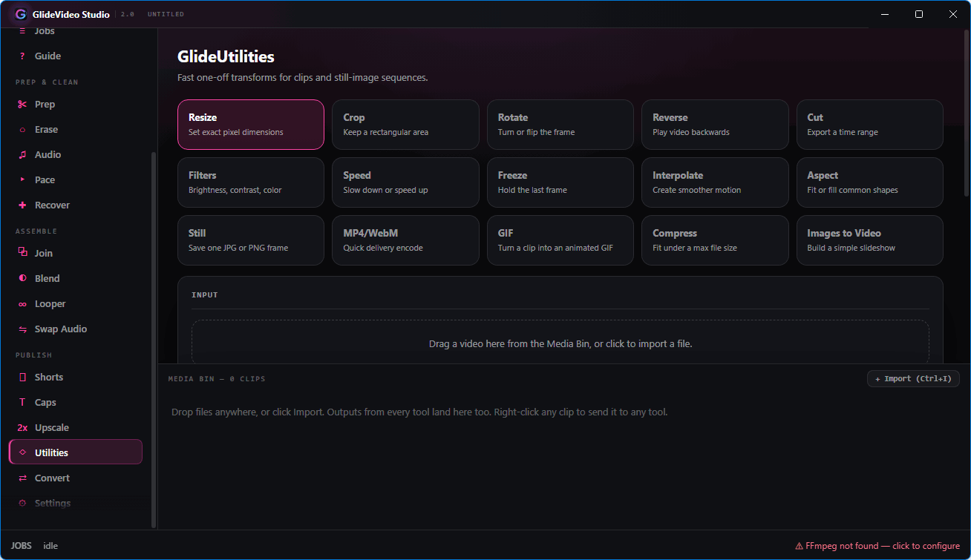Image resolution: width=971 pixels, height=560 pixels.
Task: Choose the Filters utility card
Action: click(251, 182)
